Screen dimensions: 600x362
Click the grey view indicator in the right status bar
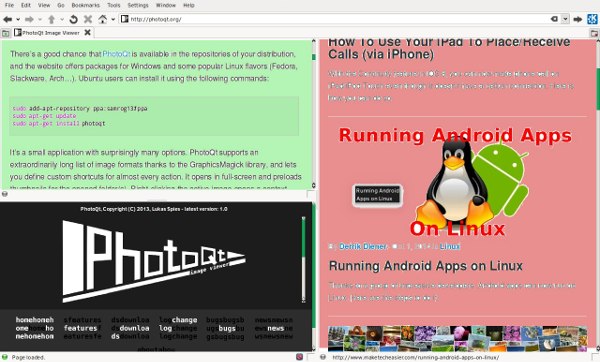(x=323, y=357)
